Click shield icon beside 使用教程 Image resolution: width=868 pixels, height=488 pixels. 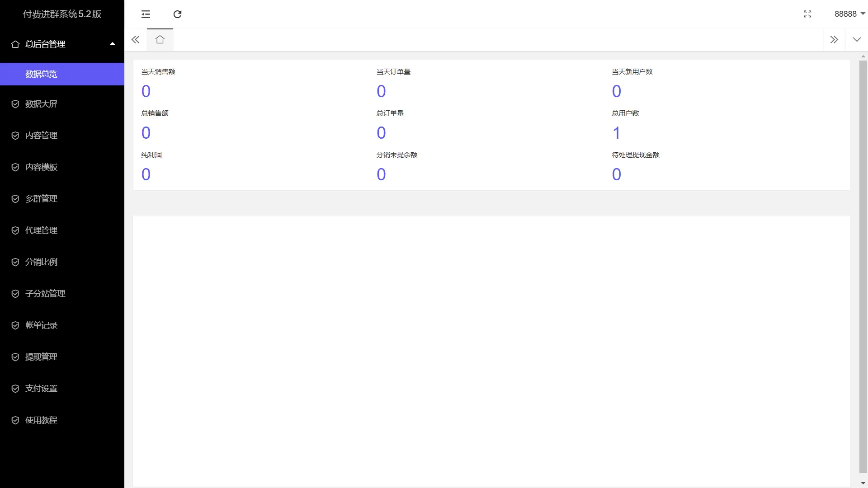tap(15, 420)
